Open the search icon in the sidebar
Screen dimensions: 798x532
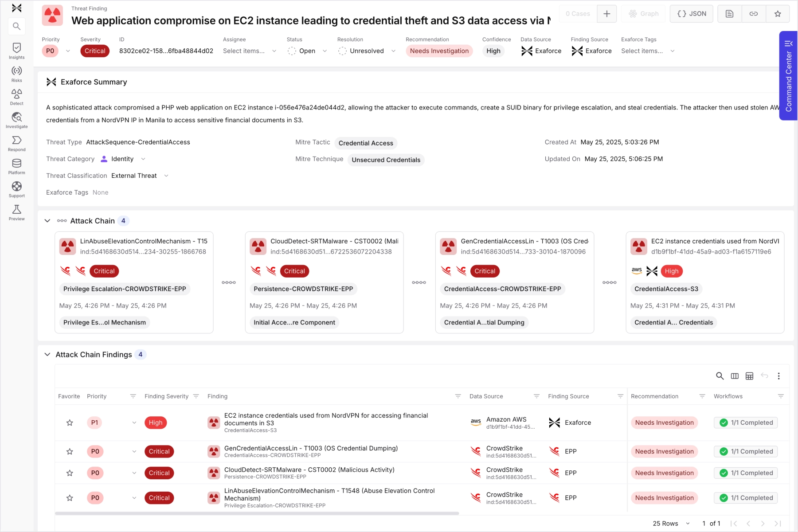point(16,27)
